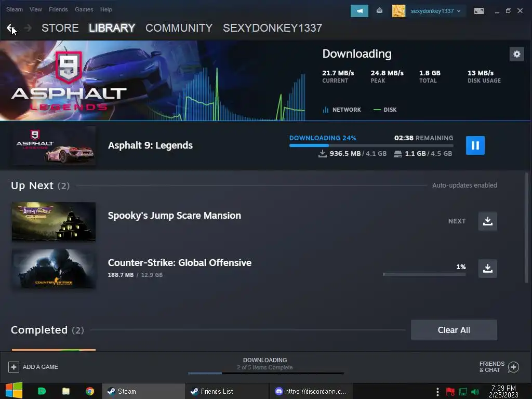The height and width of the screenshot is (399, 532).
Task: Go to the STORE tab
Action: [x=60, y=28]
